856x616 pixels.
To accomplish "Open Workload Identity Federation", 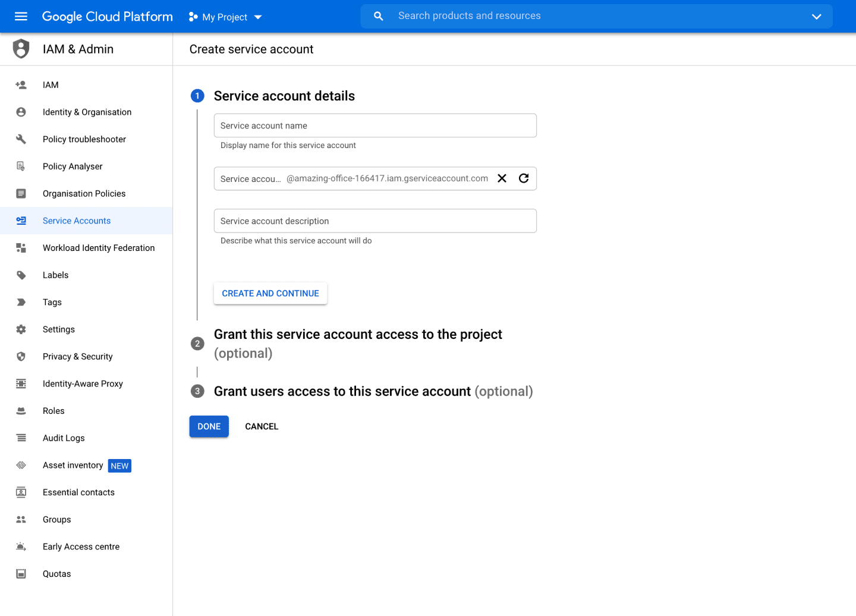I will (86, 248).
